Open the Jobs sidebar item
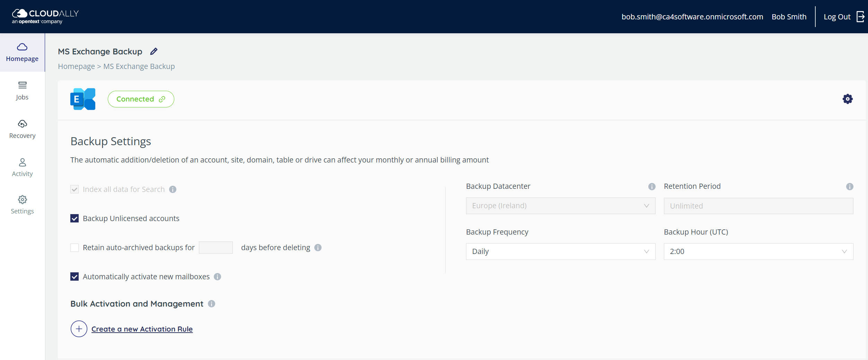This screenshot has height=360, width=868. click(x=22, y=91)
